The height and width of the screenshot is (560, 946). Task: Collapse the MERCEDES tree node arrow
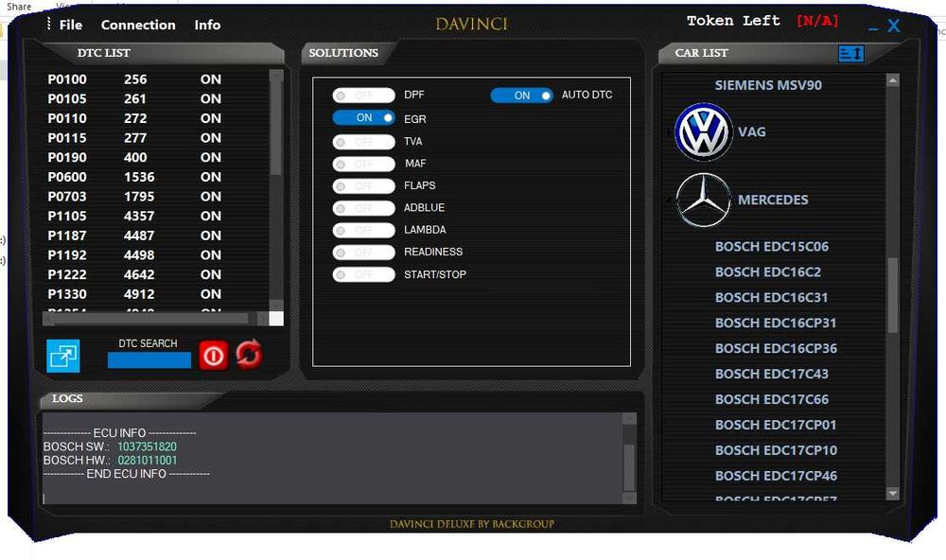click(x=669, y=200)
